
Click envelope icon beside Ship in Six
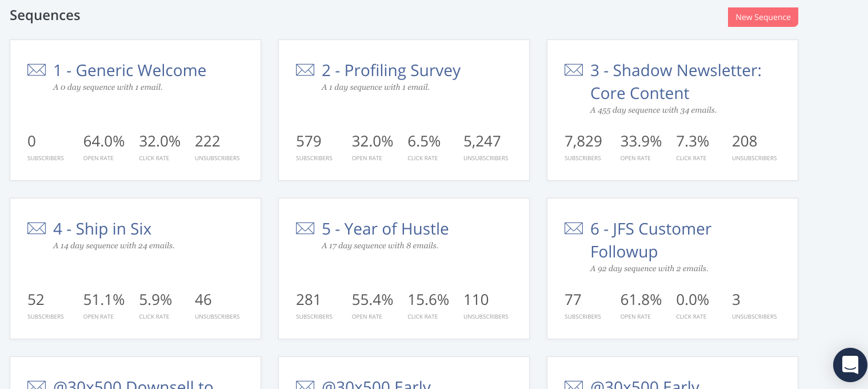coord(37,228)
